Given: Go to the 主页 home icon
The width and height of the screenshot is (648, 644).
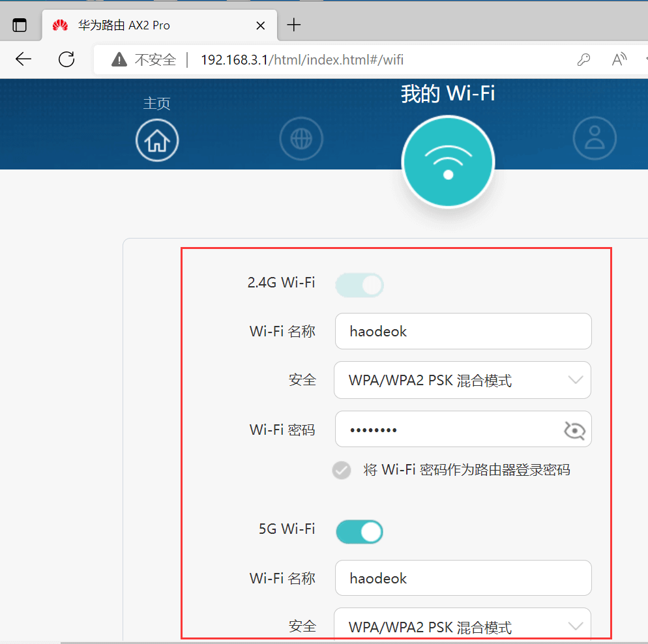Looking at the screenshot, I should 157,140.
